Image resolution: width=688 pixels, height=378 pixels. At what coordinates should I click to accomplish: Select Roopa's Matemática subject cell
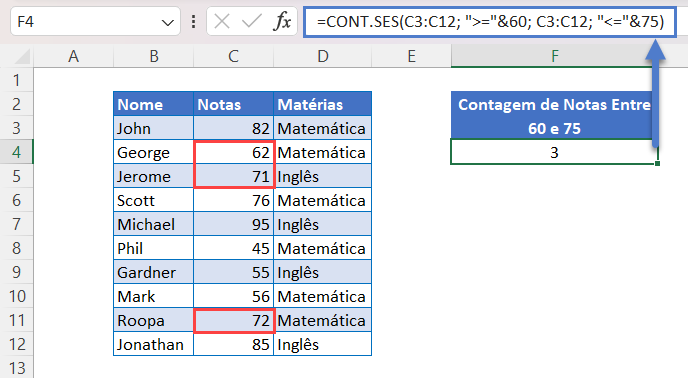pyautogui.click(x=322, y=320)
